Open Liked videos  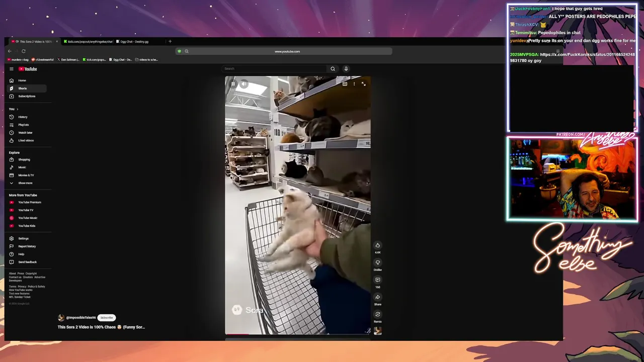pyautogui.click(x=27, y=140)
